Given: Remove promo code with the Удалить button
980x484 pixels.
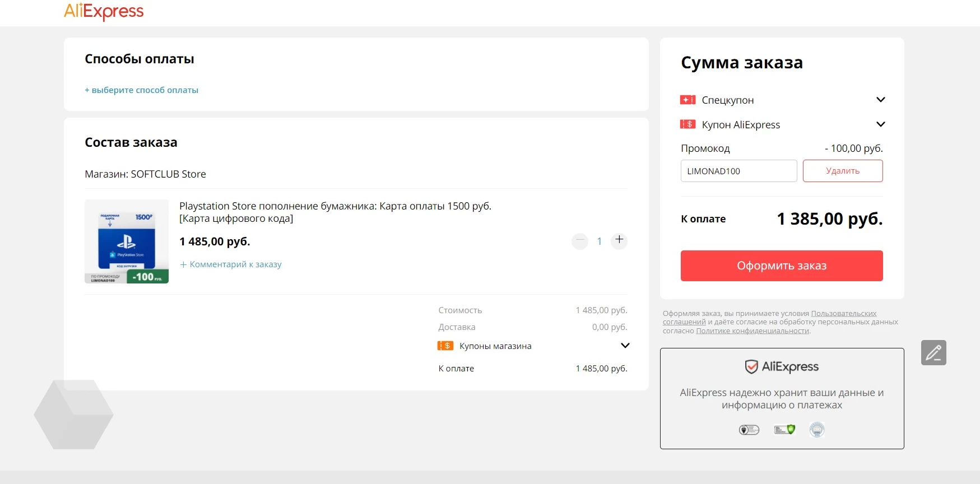Looking at the screenshot, I should tap(843, 171).
